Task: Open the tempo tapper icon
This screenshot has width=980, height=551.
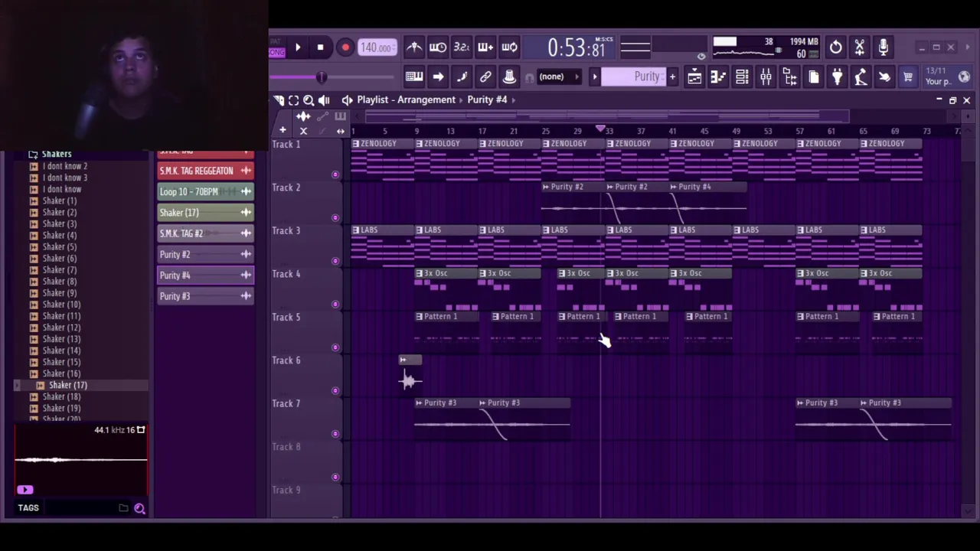Action: click(861, 77)
